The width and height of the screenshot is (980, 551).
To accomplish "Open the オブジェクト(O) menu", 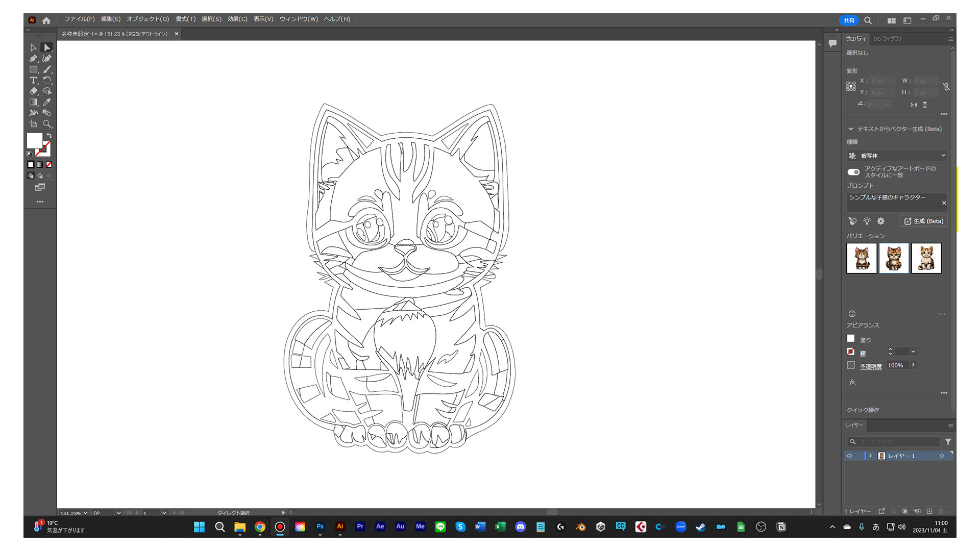I will coord(148,19).
